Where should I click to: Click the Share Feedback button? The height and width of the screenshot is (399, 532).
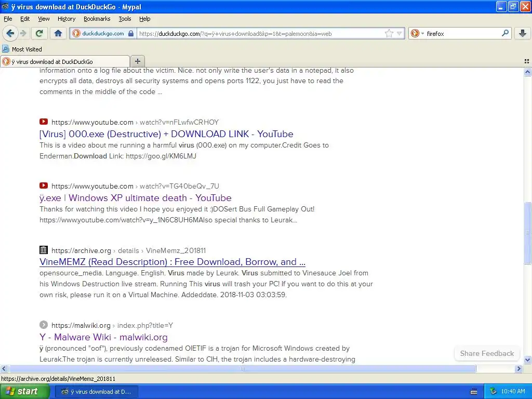pos(487,353)
